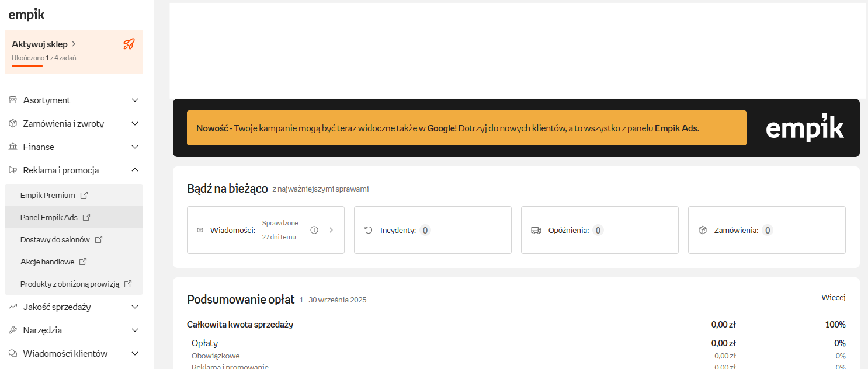Viewport: 868px width, 369px height.
Task: Collapse the Reklama i promocja section
Action: (135, 170)
